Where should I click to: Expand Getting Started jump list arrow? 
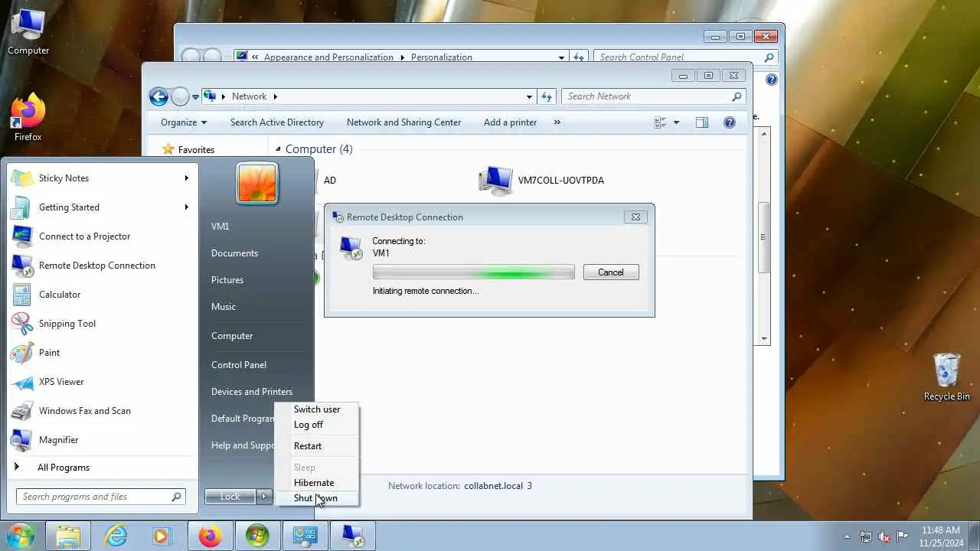tap(186, 207)
